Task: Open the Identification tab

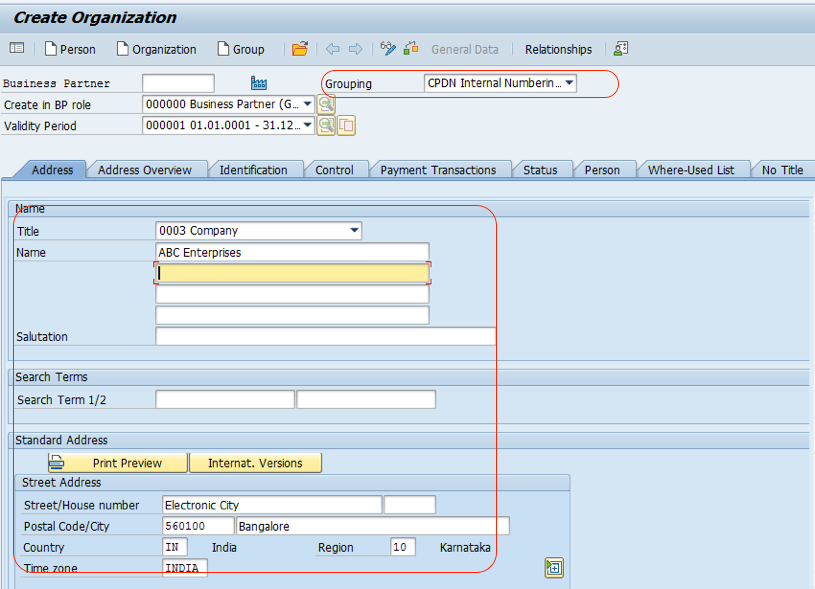Action: (x=256, y=169)
